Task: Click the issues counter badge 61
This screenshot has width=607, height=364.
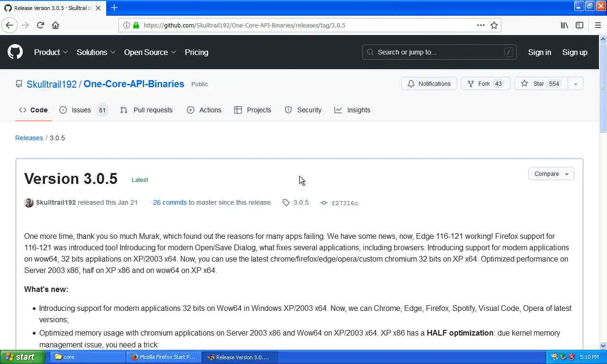Action: coord(102,110)
